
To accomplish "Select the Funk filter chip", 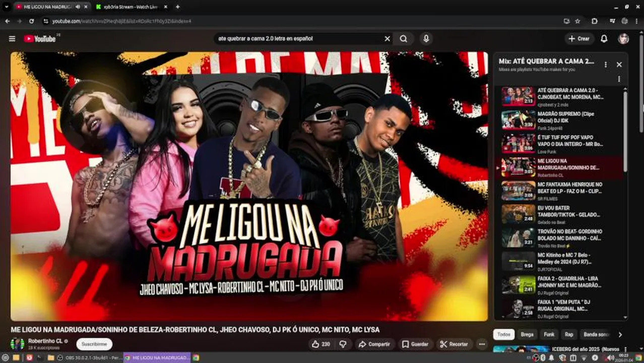I will coord(549,334).
